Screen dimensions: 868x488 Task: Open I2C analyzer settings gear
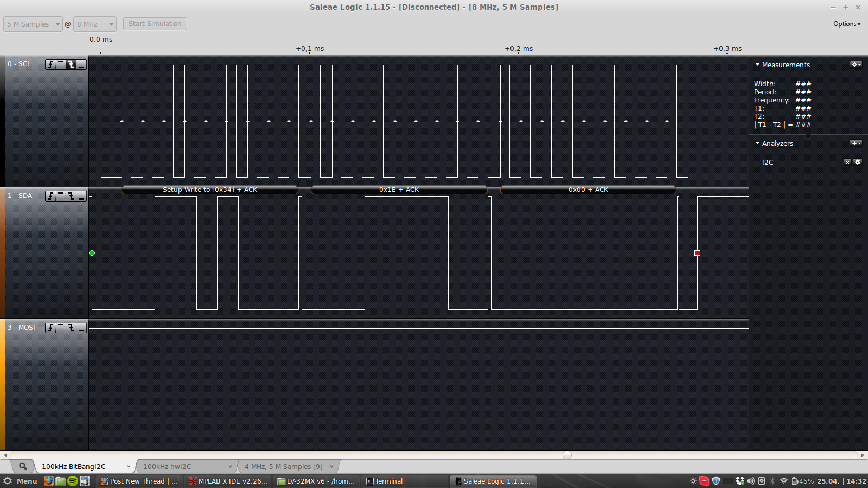tap(858, 162)
